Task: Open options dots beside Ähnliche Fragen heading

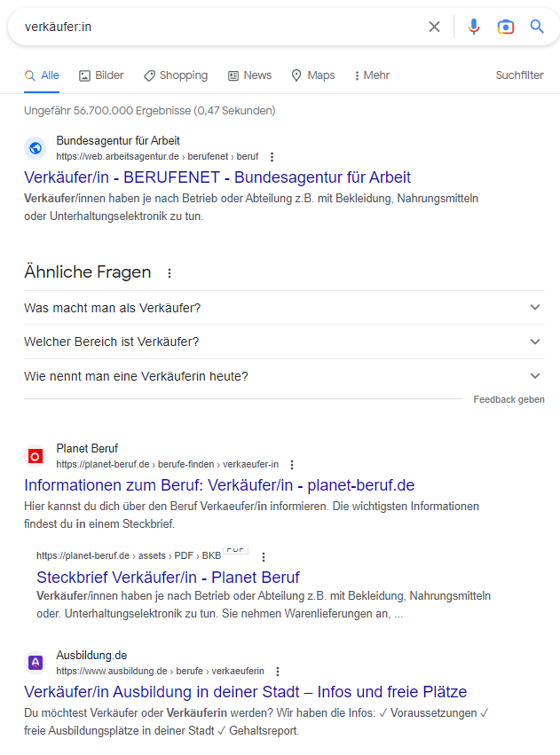Action: [x=170, y=273]
